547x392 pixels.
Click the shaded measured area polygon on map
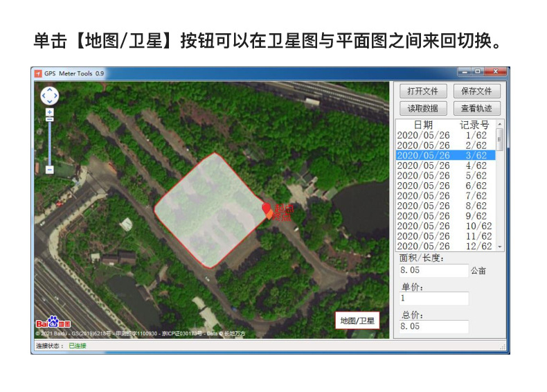point(209,209)
